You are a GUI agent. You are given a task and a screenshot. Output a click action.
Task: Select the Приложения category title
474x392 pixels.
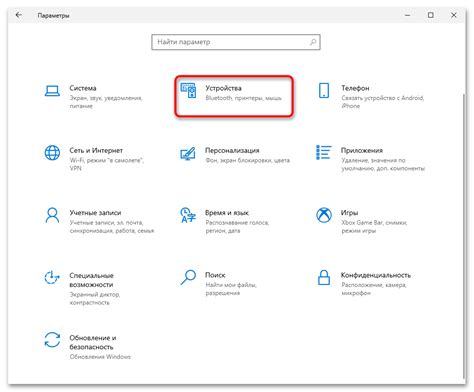click(362, 150)
